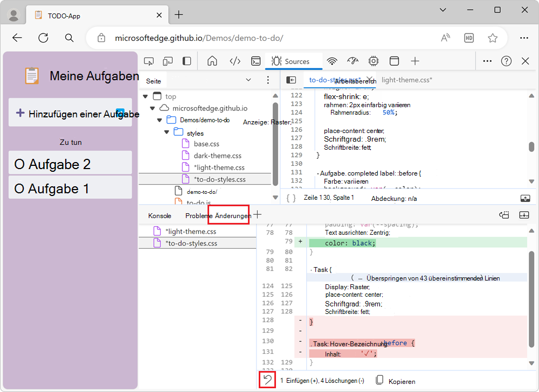Screen dimensions: 539x392
Task: Click the HD video icon
Action: 469,38
